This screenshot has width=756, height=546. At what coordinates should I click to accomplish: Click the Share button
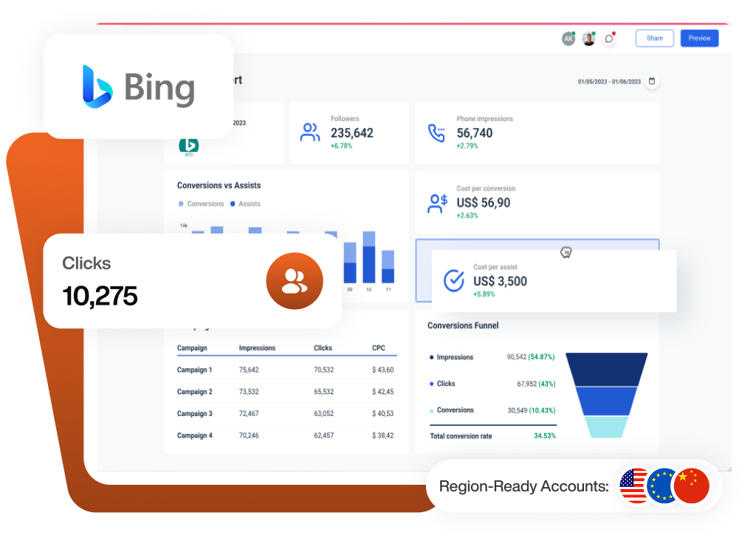[x=655, y=38]
